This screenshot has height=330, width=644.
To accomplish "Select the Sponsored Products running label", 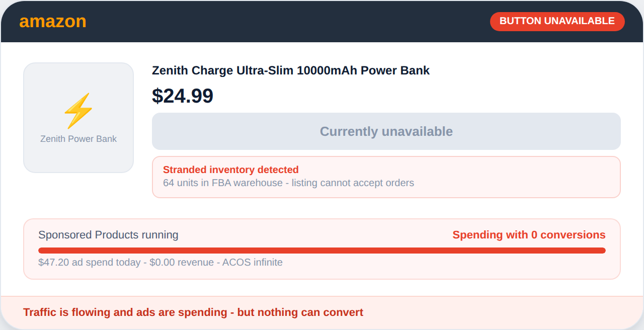I will (108, 235).
